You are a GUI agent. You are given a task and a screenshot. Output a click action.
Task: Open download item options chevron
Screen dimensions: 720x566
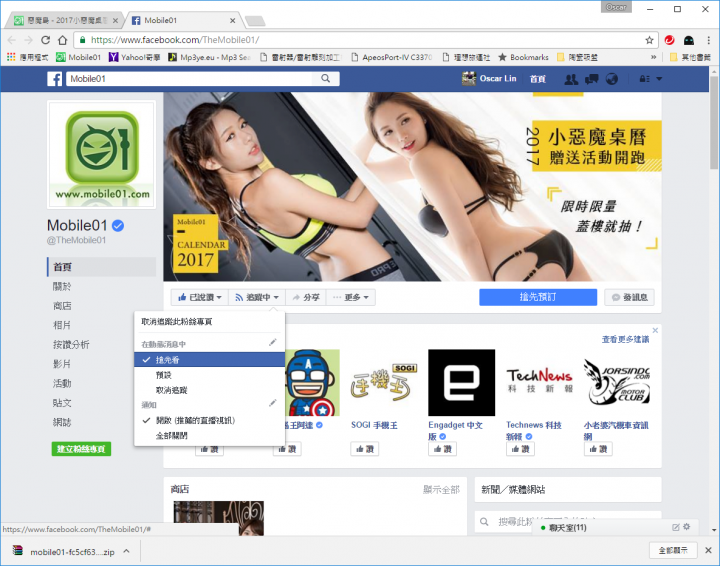[126, 551]
